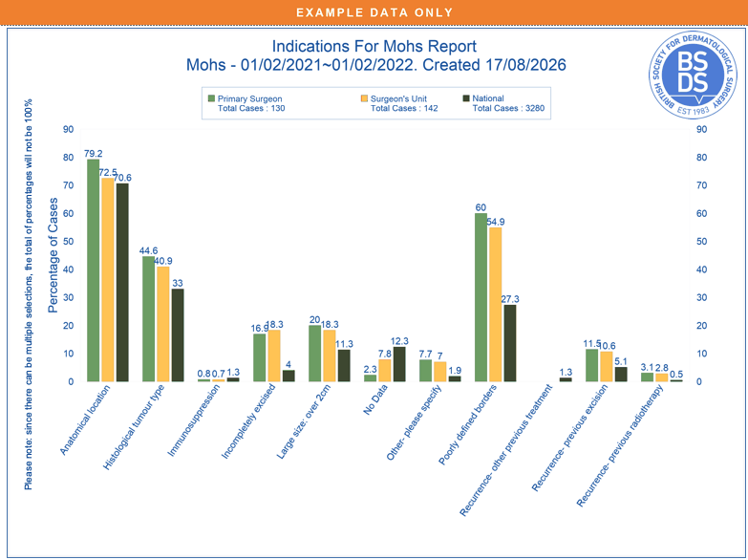Click the orange Surgeon's Unit legend swatch
748x560 pixels.
[x=365, y=98]
